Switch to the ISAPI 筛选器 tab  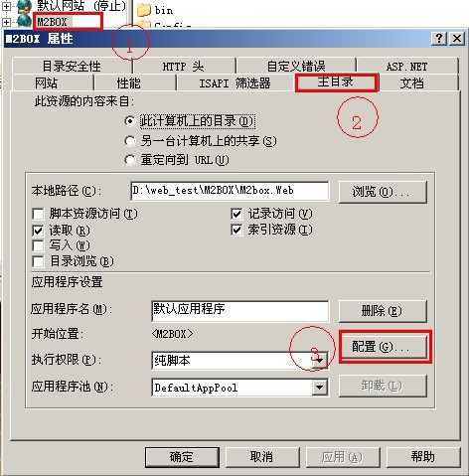234,82
